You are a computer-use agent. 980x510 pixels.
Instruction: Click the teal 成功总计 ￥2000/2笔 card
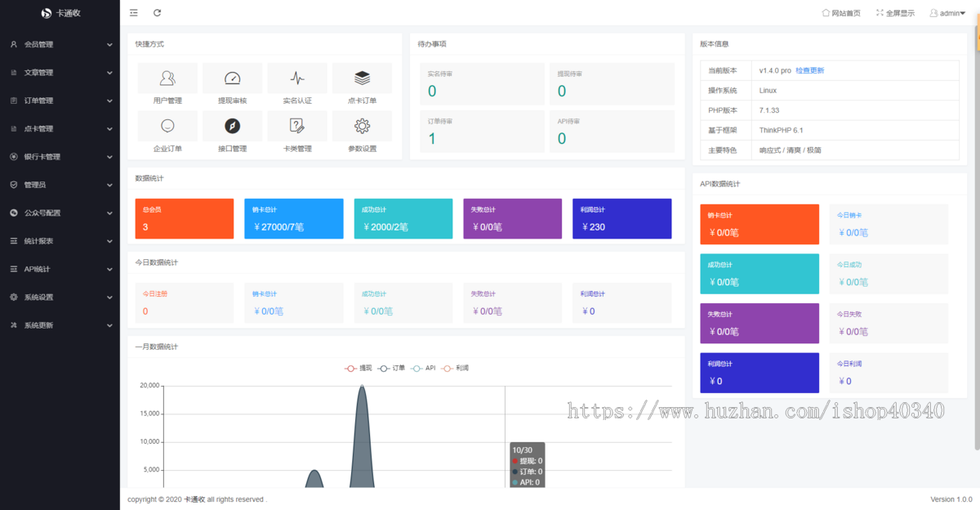pyautogui.click(x=403, y=219)
